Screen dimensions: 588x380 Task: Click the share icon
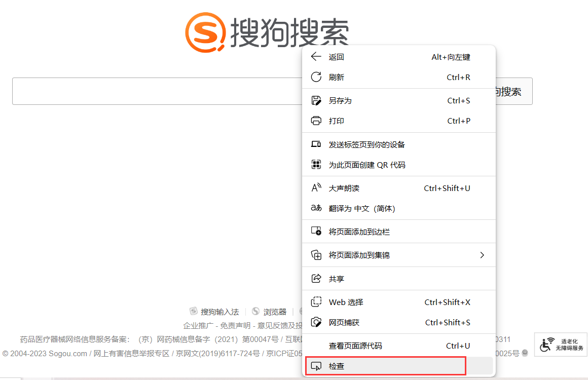[316, 279]
